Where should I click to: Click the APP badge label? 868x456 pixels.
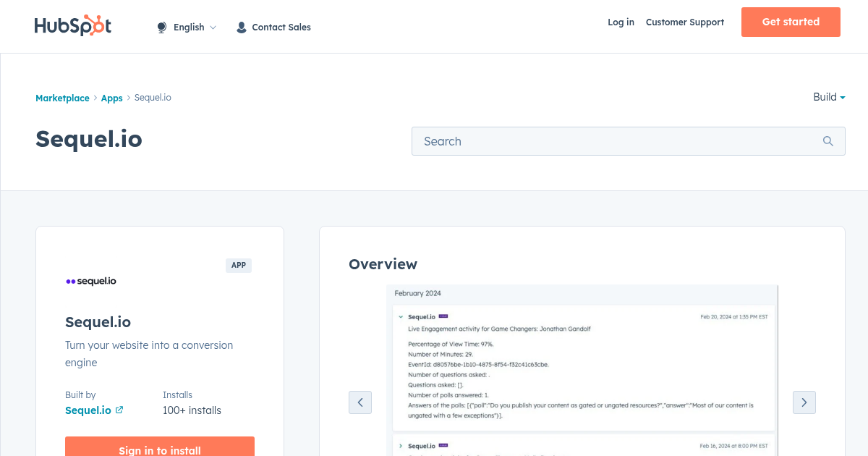[239, 266]
